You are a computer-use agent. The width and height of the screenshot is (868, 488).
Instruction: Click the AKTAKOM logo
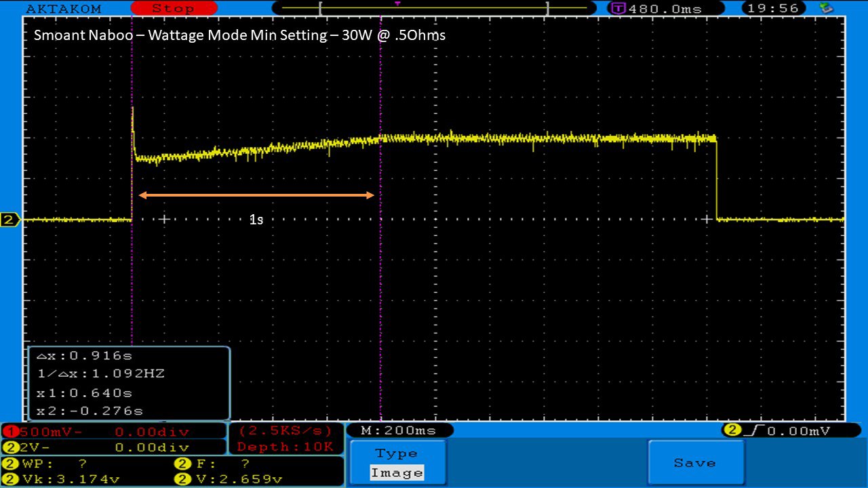click(x=62, y=9)
